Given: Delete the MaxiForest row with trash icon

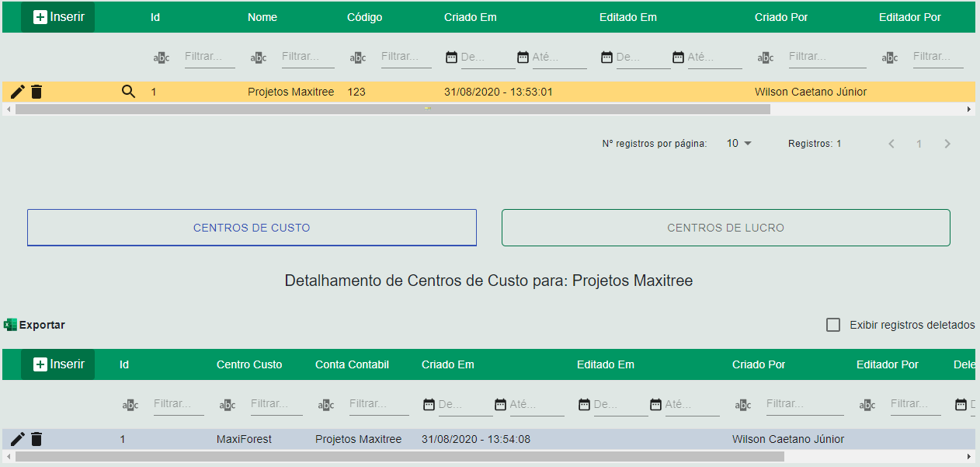Looking at the screenshot, I should coord(36,439).
